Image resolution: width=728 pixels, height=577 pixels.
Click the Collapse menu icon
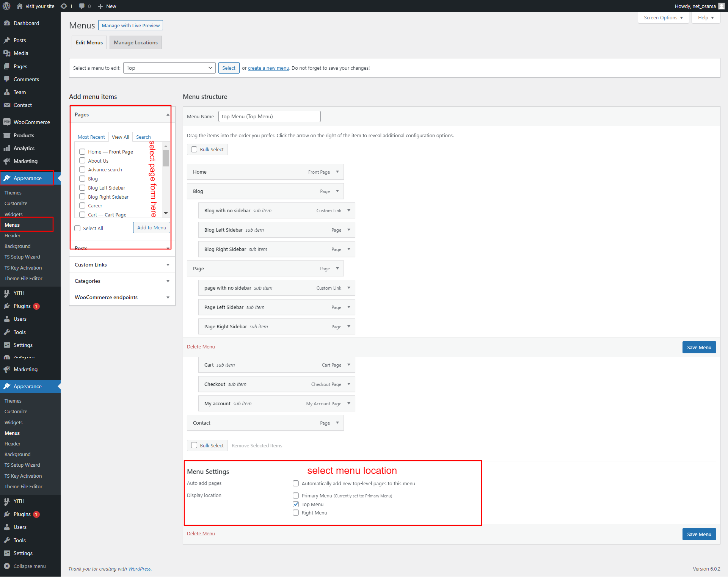click(7, 566)
